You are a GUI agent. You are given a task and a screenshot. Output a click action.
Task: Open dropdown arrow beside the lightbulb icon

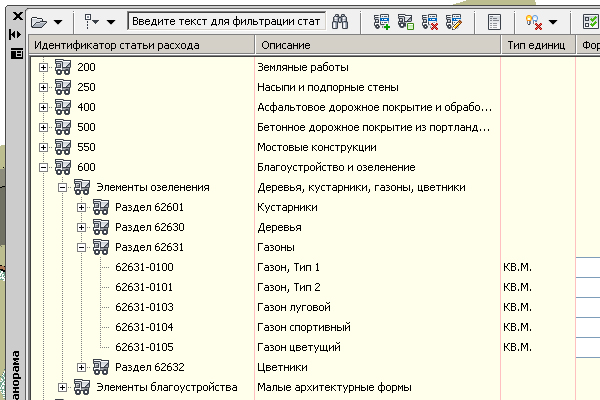[x=553, y=22]
